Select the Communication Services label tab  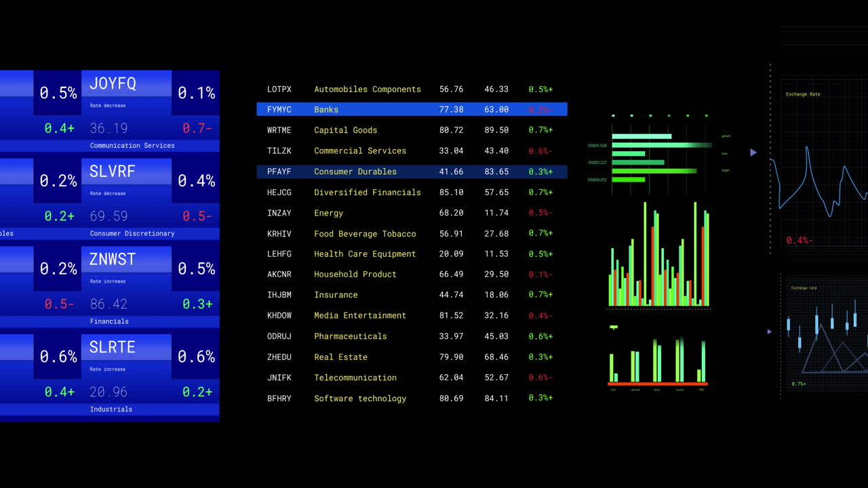132,146
